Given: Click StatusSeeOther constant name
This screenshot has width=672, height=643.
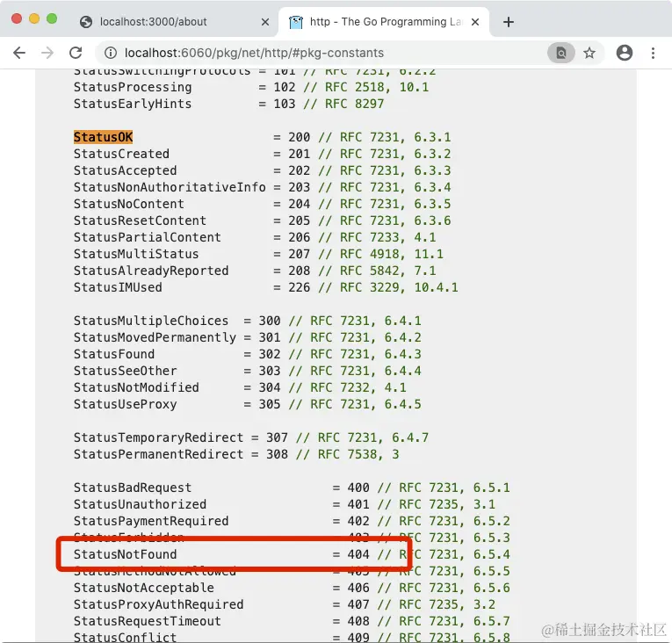Looking at the screenshot, I should pyautogui.click(x=125, y=372).
